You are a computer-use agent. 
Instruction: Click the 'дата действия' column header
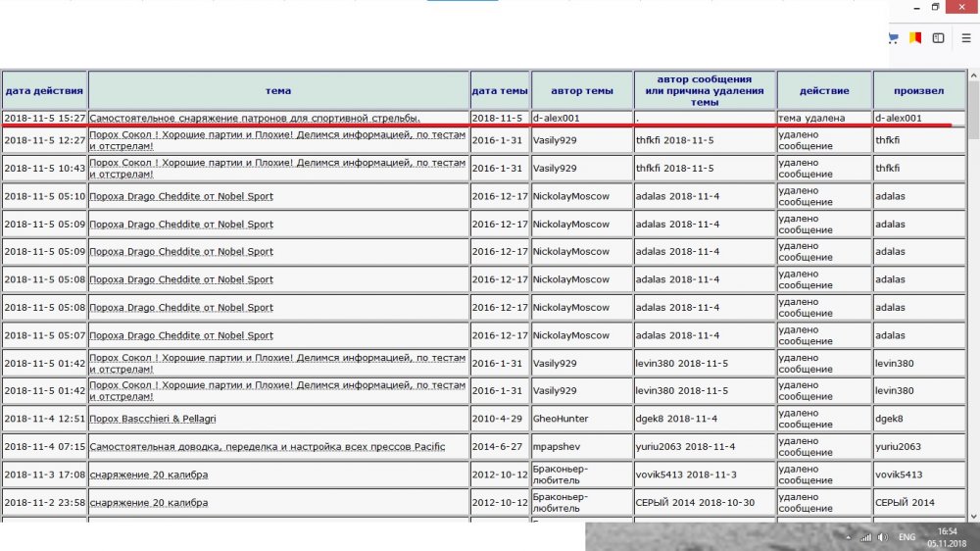(44, 90)
